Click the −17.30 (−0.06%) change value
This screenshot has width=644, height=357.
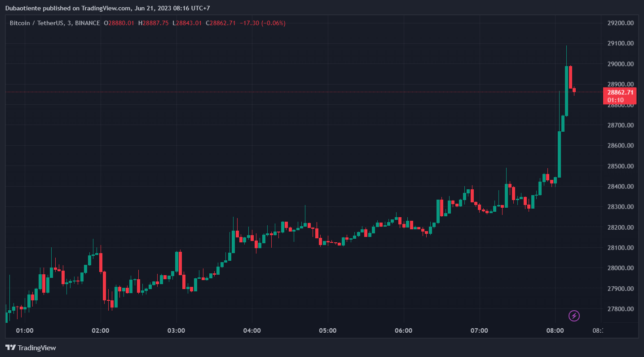263,23
